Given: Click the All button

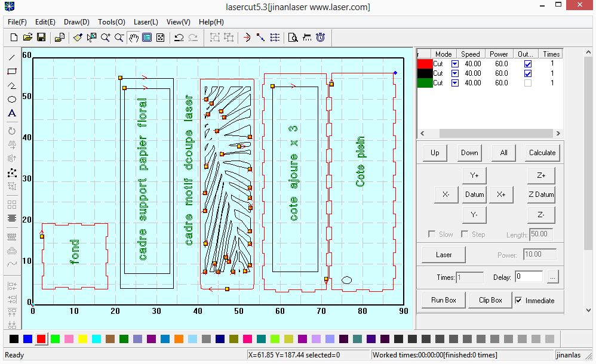Looking at the screenshot, I should pyautogui.click(x=503, y=153).
